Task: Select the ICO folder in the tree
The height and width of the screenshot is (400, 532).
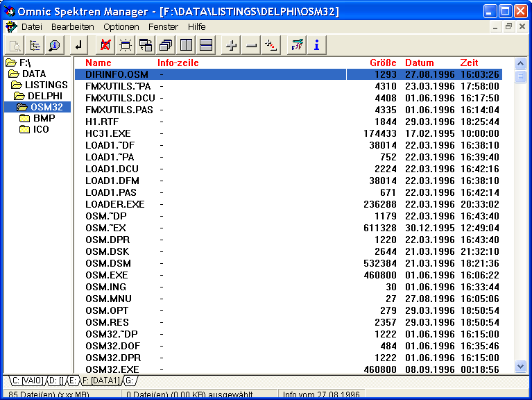Action: point(41,129)
